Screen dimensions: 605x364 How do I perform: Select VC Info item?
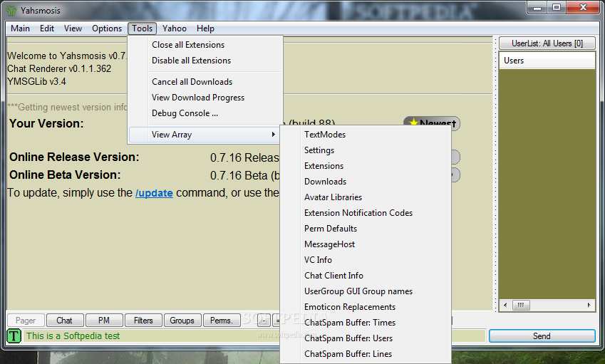366,260
